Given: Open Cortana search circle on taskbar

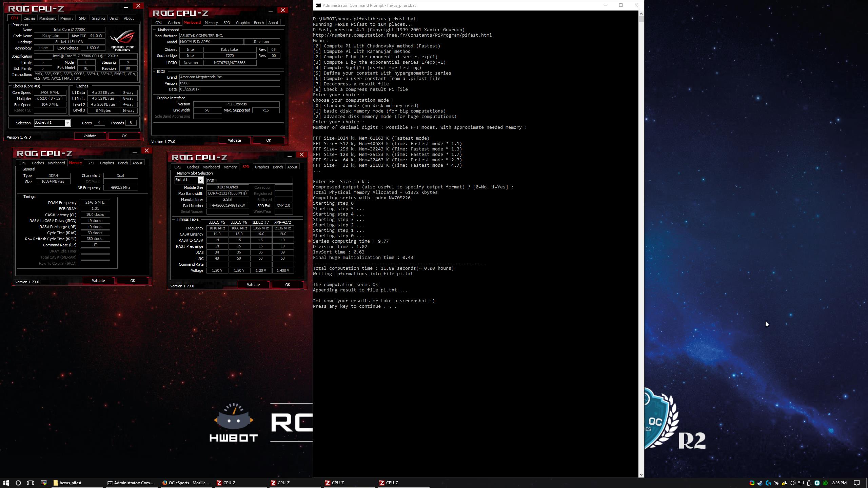Looking at the screenshot, I should [18, 483].
